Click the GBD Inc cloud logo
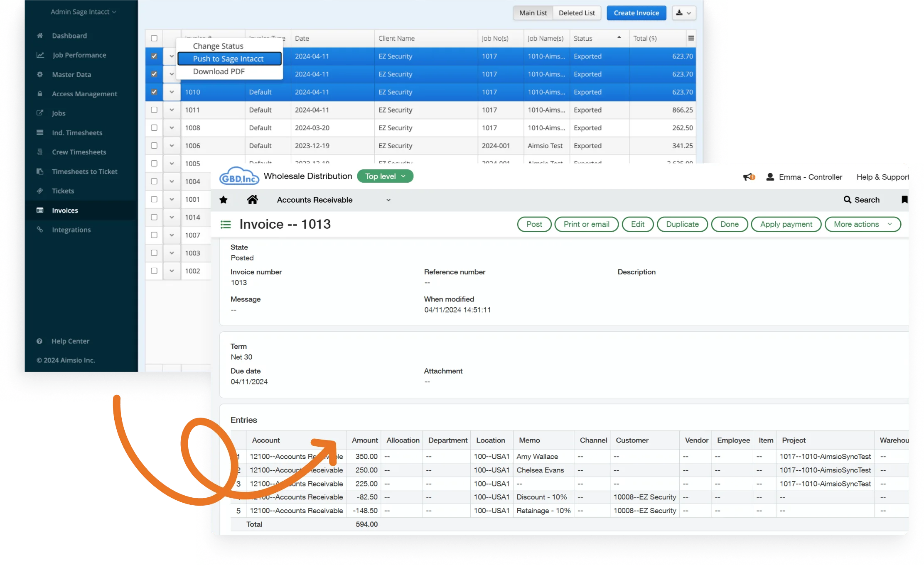This screenshot has height=565, width=924. 239,176
